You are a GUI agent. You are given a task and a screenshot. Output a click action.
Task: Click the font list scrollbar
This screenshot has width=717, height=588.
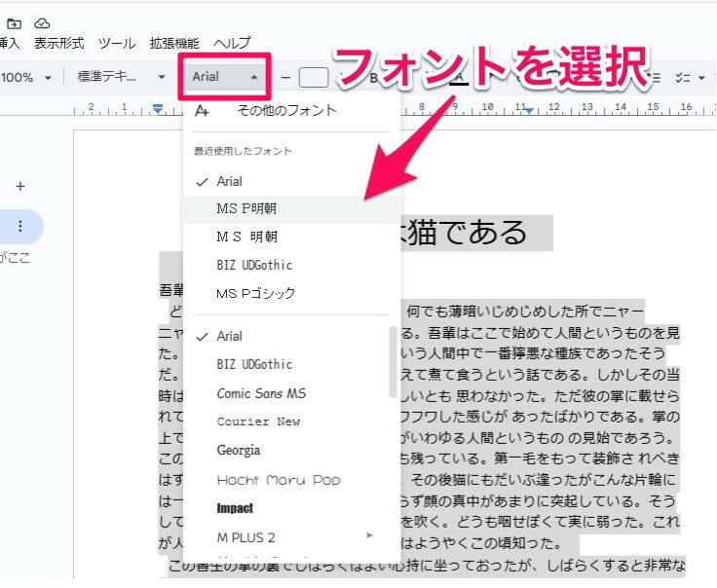tap(393, 361)
